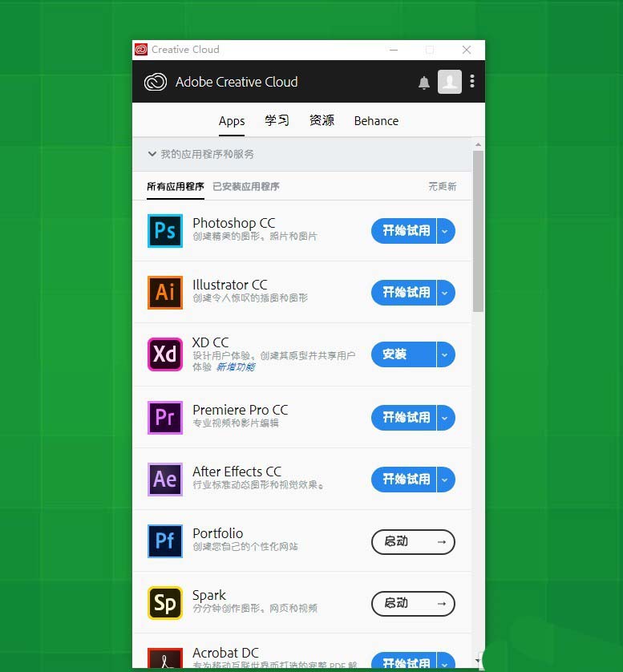Start trial of Photoshop CC

pyautogui.click(x=404, y=231)
